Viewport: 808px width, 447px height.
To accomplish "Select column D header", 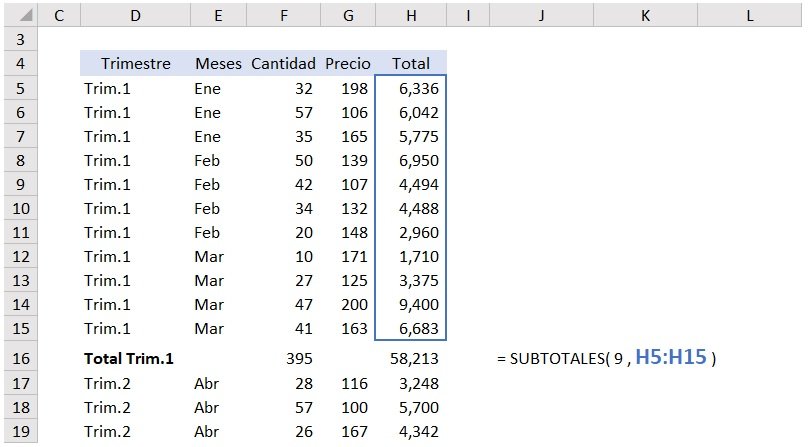I will (135, 15).
